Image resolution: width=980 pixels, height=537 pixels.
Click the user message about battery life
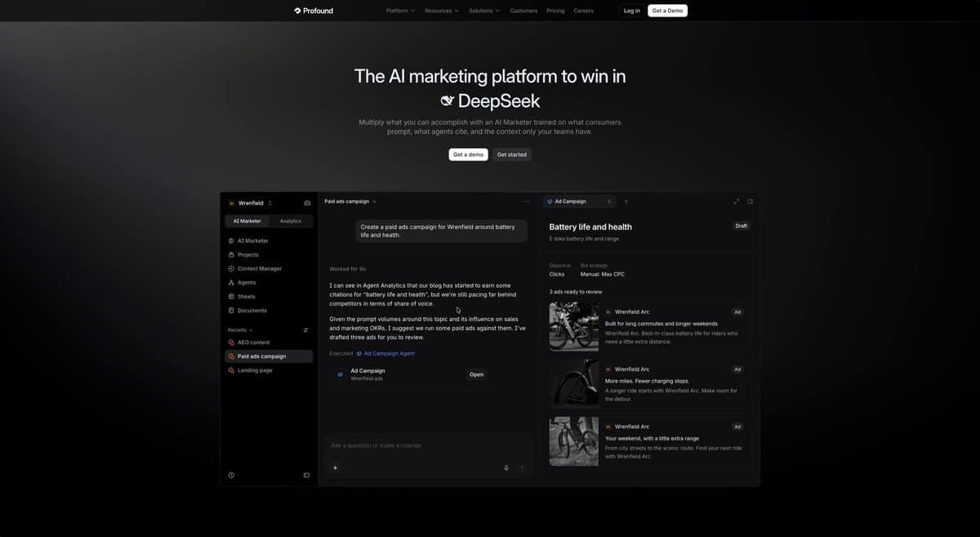(x=441, y=230)
